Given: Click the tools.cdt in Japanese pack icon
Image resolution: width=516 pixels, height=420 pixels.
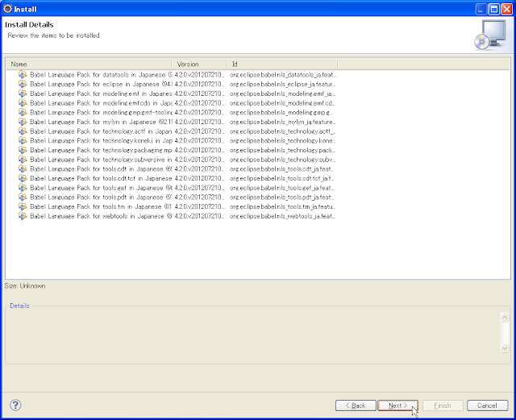Looking at the screenshot, I should click(x=23, y=168).
